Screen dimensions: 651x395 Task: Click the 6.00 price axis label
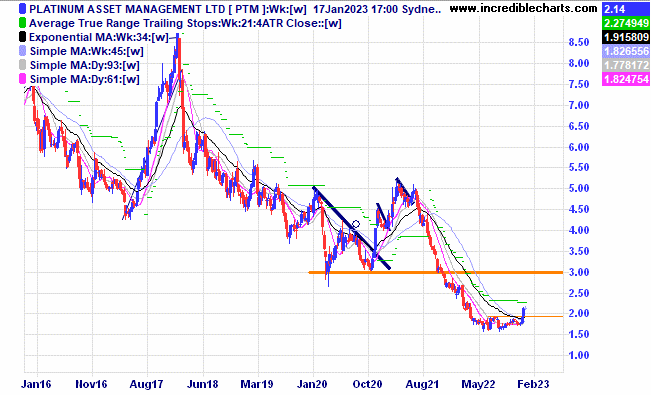pos(579,147)
